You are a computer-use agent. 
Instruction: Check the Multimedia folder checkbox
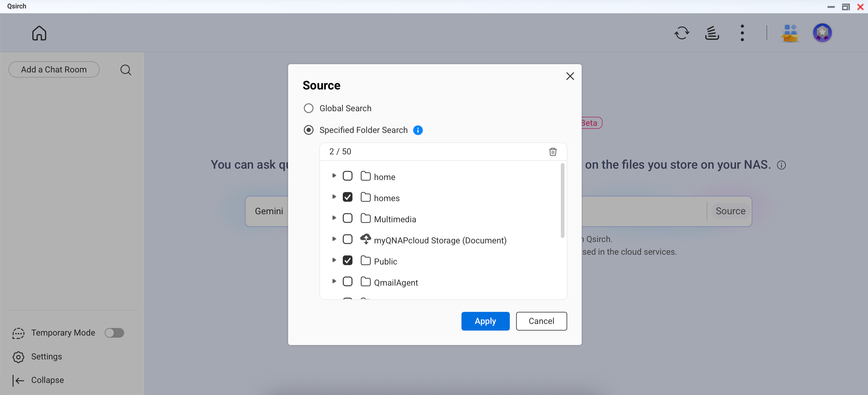click(x=347, y=218)
